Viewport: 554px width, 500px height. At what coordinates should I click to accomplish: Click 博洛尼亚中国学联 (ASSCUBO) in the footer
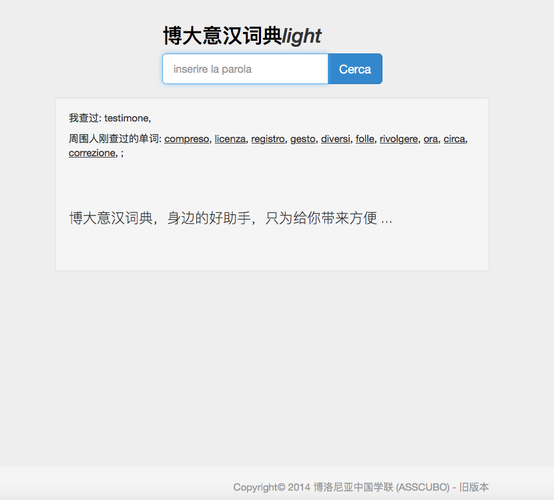pyautogui.click(x=382, y=487)
